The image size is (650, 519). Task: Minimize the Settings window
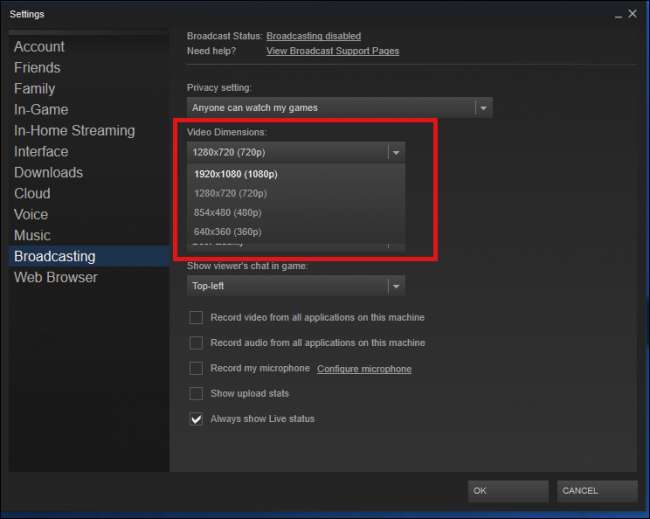coord(618,16)
